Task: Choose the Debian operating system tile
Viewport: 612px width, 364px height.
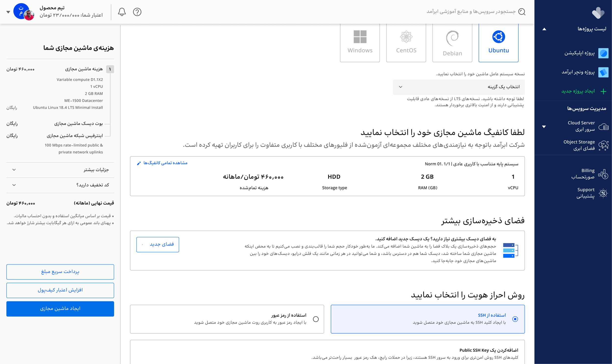Action: click(452, 43)
